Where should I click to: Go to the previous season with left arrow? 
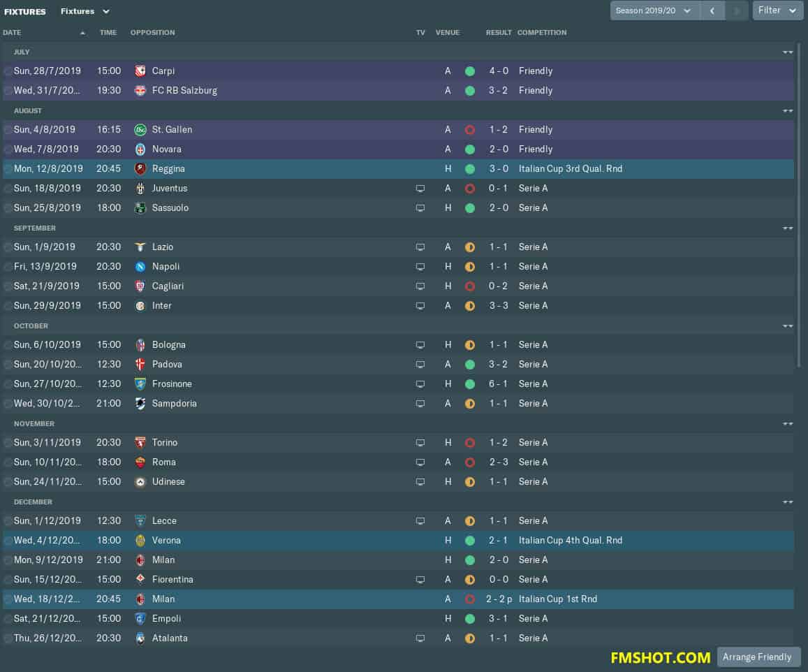[712, 10]
